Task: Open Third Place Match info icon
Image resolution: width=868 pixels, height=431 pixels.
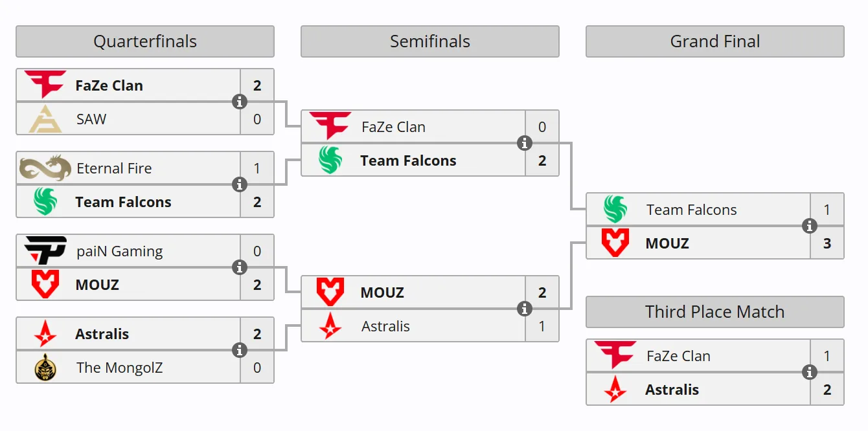Action: (810, 372)
